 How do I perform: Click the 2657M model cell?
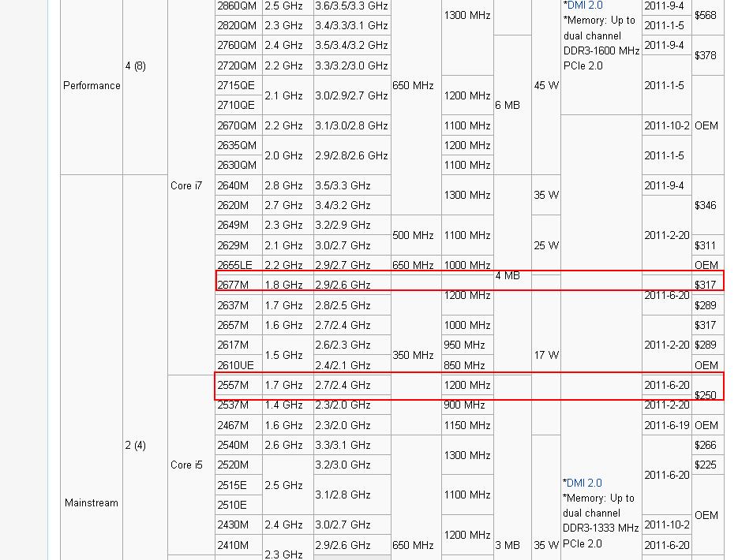coord(238,325)
